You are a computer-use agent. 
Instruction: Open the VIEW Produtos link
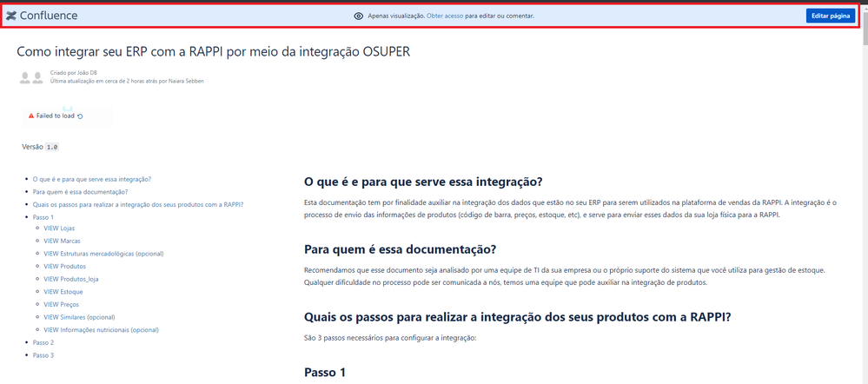click(65, 266)
